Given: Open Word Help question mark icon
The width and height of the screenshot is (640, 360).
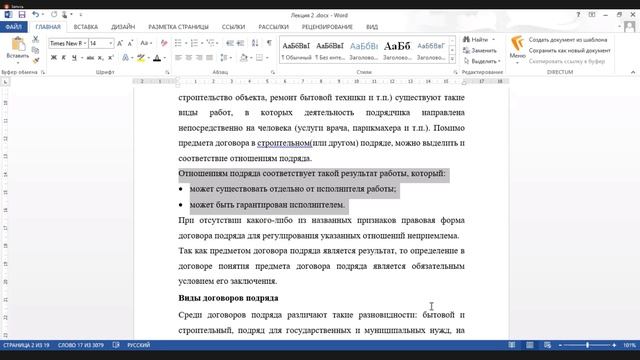Looking at the screenshot, I should point(578,15).
